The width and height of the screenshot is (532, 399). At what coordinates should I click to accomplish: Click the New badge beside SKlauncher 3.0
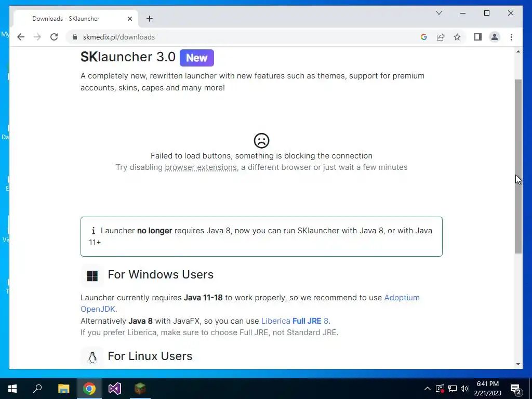click(x=197, y=58)
